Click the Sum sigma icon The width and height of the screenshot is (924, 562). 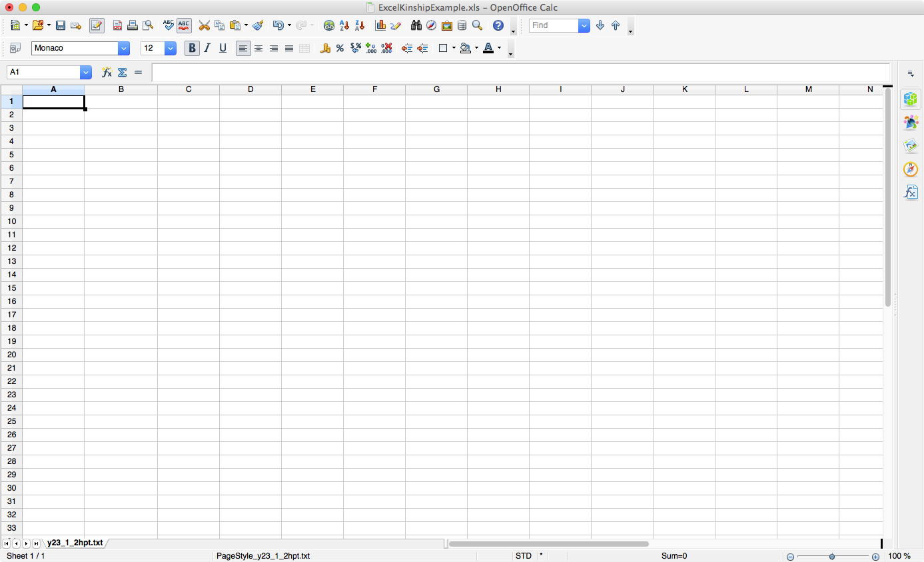tap(123, 72)
